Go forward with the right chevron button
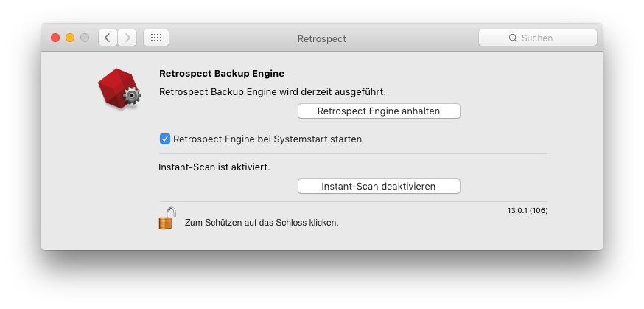 [127, 38]
